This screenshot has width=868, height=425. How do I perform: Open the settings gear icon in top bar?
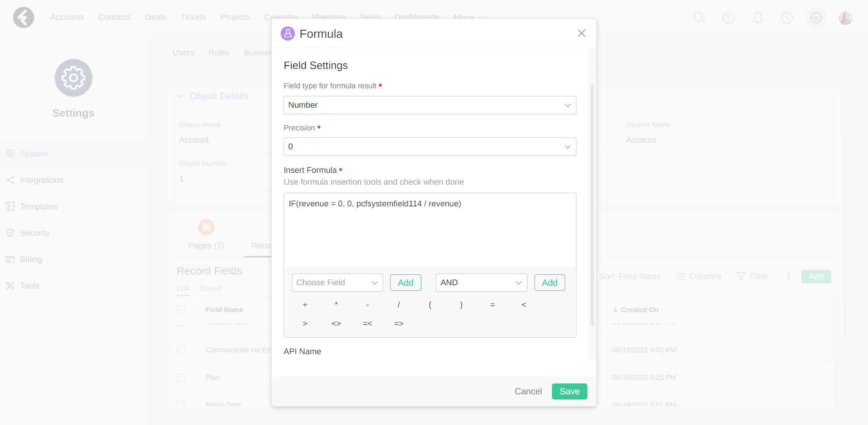[816, 18]
